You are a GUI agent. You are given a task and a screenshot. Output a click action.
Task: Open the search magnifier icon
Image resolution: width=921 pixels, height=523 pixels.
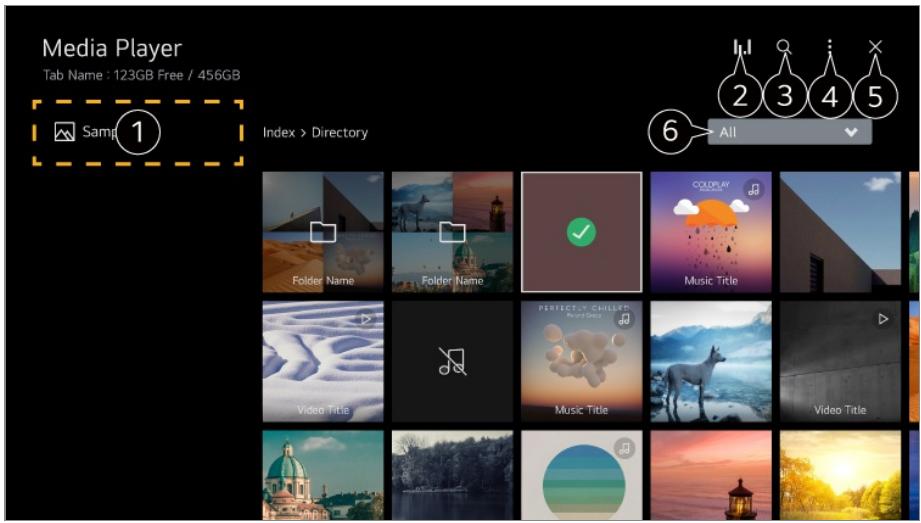coord(784,47)
